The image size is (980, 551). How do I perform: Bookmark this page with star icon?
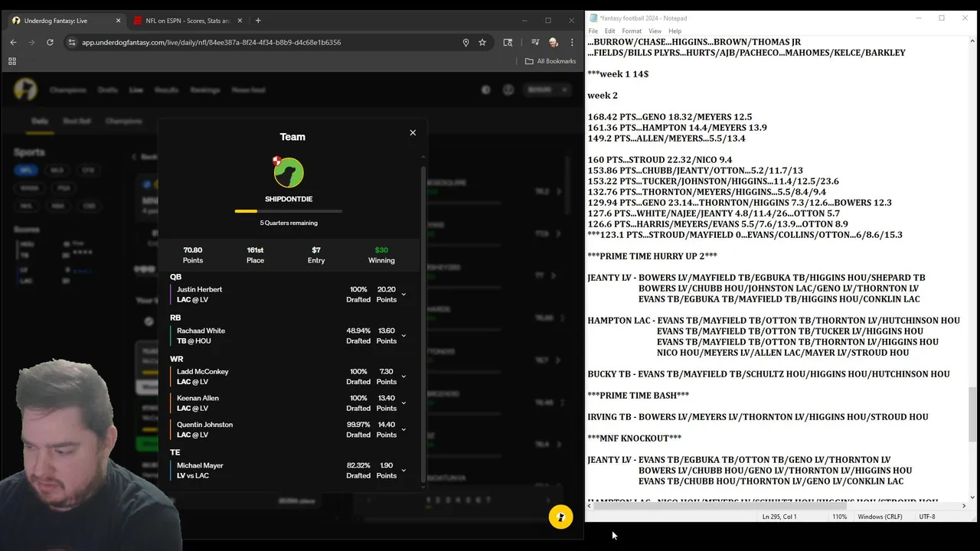tap(482, 42)
